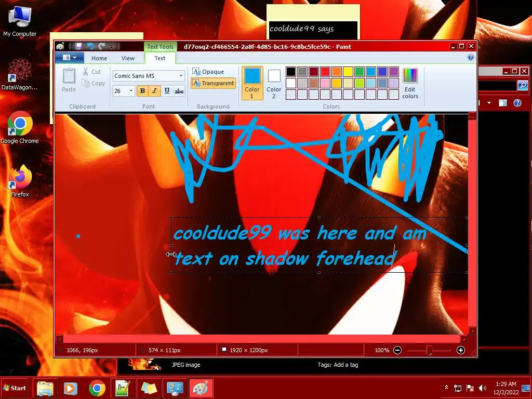Screen dimensions: 532x399
Task: Switch to the Notepad++ taskbar button
Action: coord(123,388)
